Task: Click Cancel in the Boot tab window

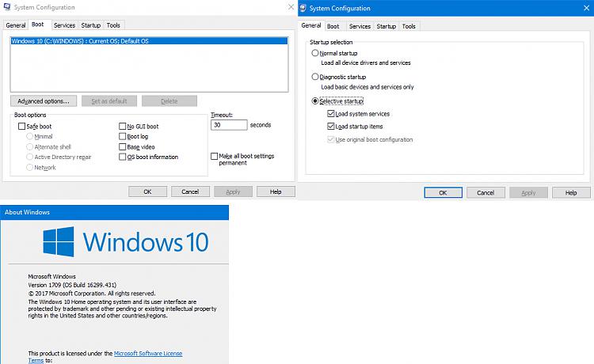Action: 190,191
